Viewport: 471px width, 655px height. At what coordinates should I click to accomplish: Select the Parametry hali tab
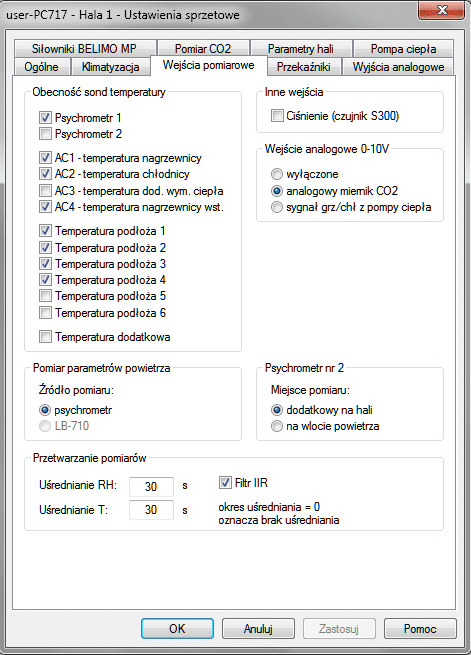point(301,48)
